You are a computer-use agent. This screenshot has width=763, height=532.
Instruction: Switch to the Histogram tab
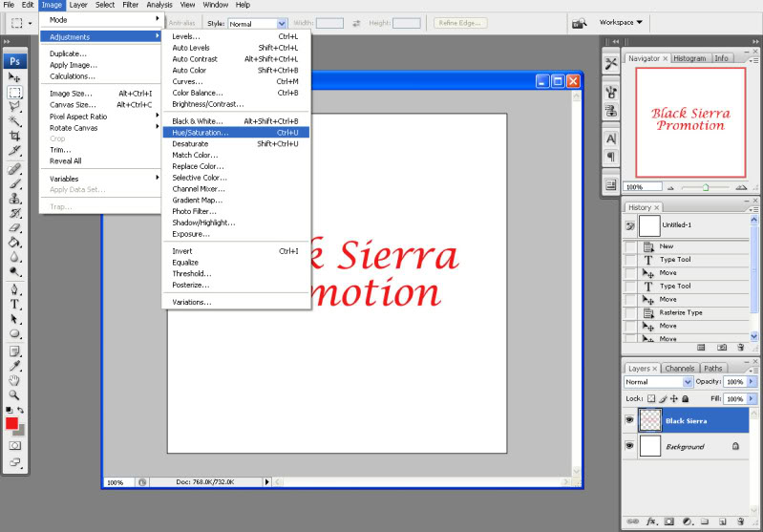(689, 58)
